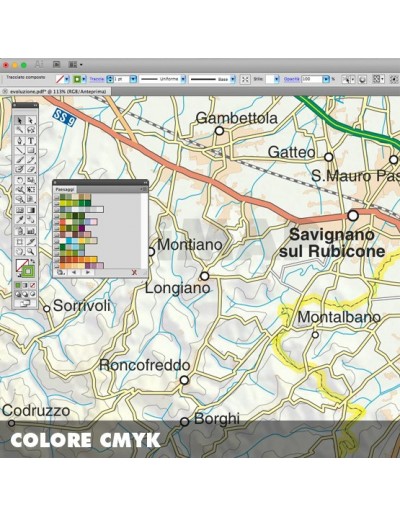Select the Direct Selection (white arrow) tool
Viewport: 400px width, 517px height.
point(31,121)
